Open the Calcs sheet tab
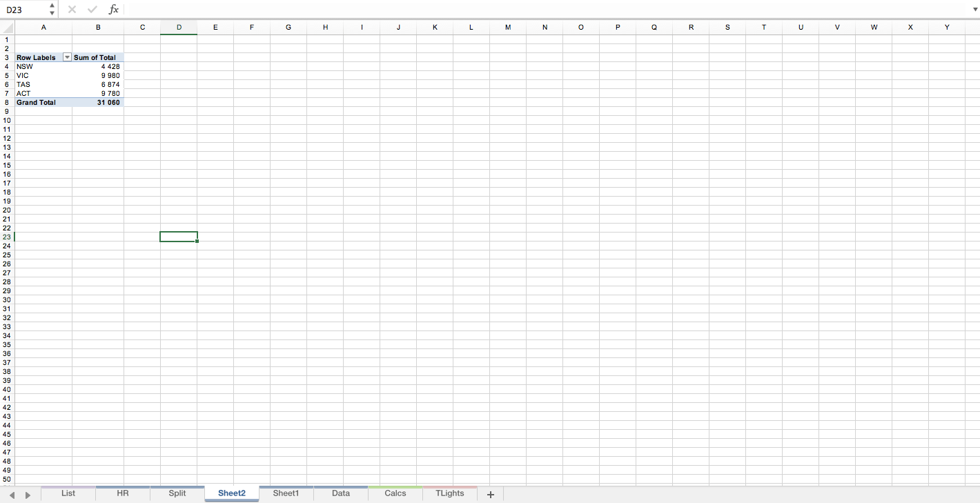Viewport: 980px width, 503px height. pyautogui.click(x=395, y=493)
